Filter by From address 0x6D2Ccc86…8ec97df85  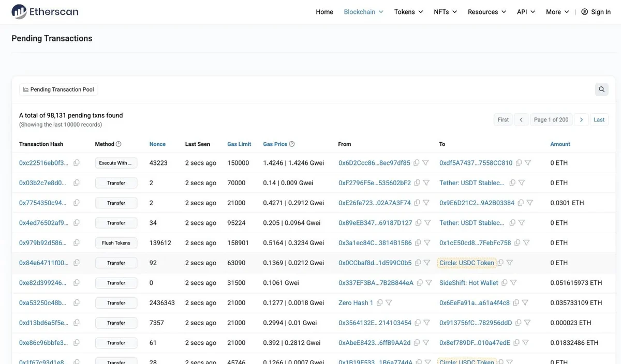(x=425, y=163)
